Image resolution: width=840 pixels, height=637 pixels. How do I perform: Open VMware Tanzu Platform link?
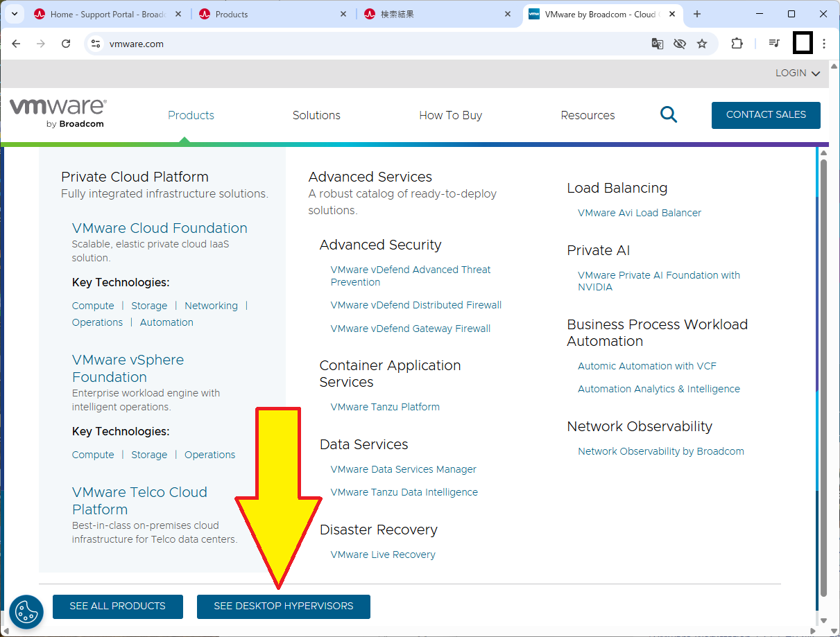[385, 407]
